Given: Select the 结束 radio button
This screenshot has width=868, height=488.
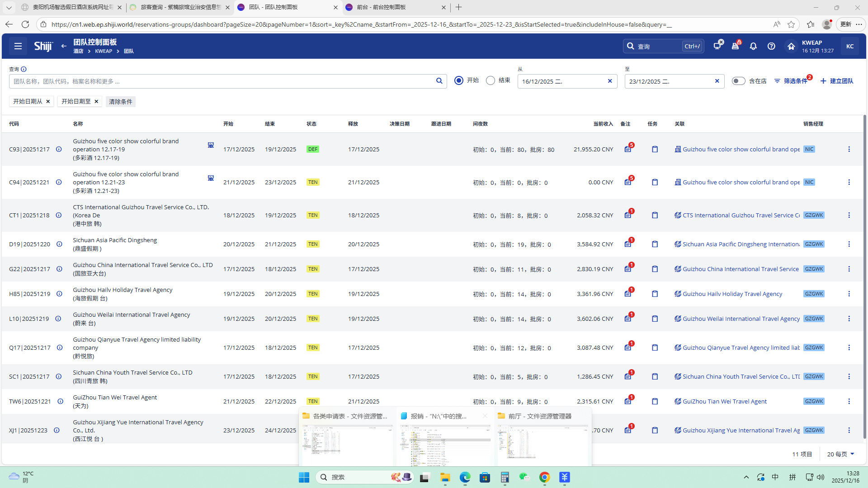Looking at the screenshot, I should [x=491, y=80].
